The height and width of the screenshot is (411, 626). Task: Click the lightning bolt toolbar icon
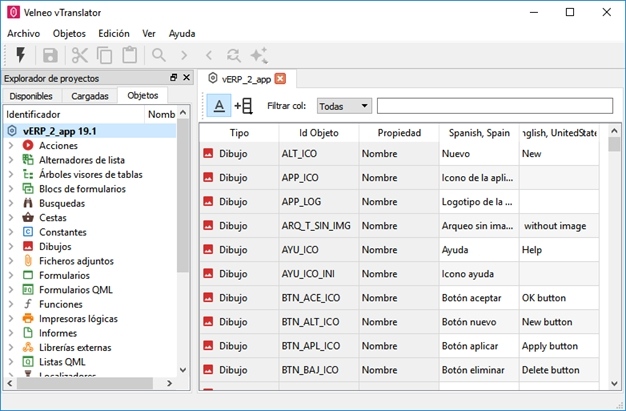[x=20, y=56]
